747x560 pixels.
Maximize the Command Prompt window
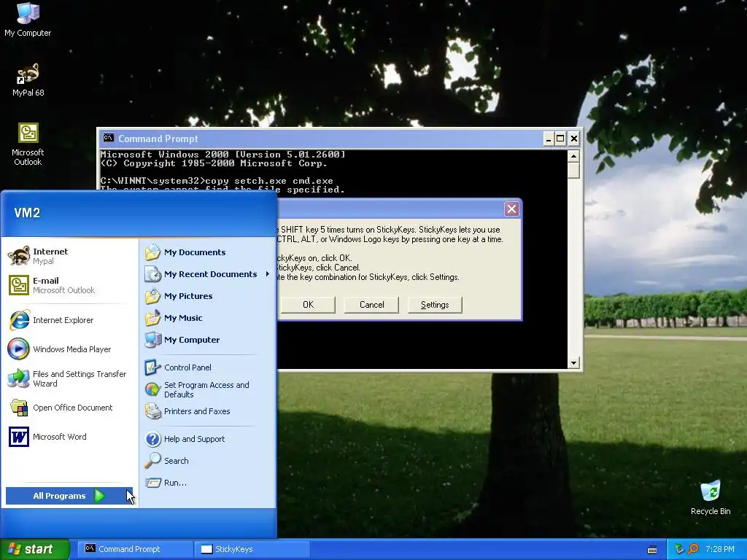coord(561,139)
